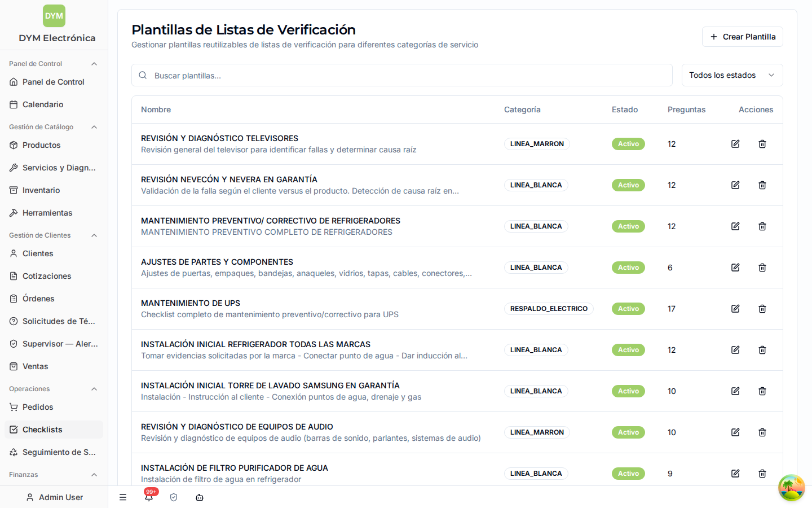Click the Nombre column header
812x508 pixels.
coord(156,110)
